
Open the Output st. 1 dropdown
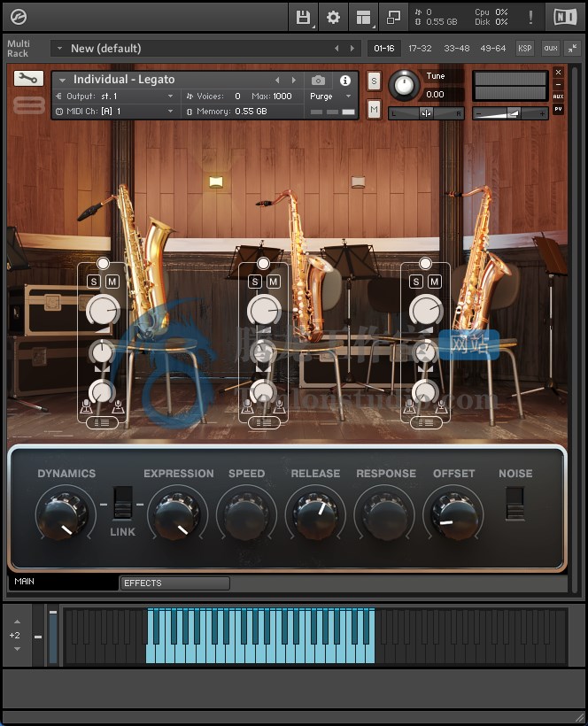coord(115,97)
